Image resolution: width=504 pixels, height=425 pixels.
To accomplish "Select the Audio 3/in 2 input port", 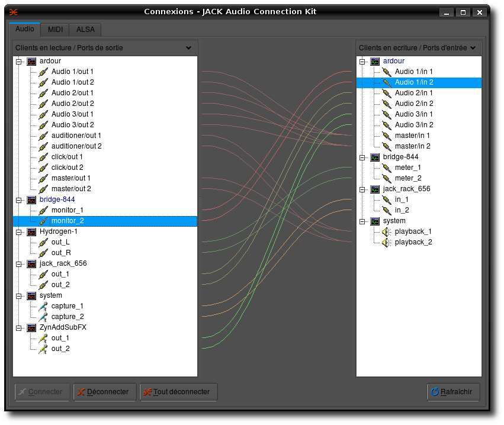I will point(414,125).
